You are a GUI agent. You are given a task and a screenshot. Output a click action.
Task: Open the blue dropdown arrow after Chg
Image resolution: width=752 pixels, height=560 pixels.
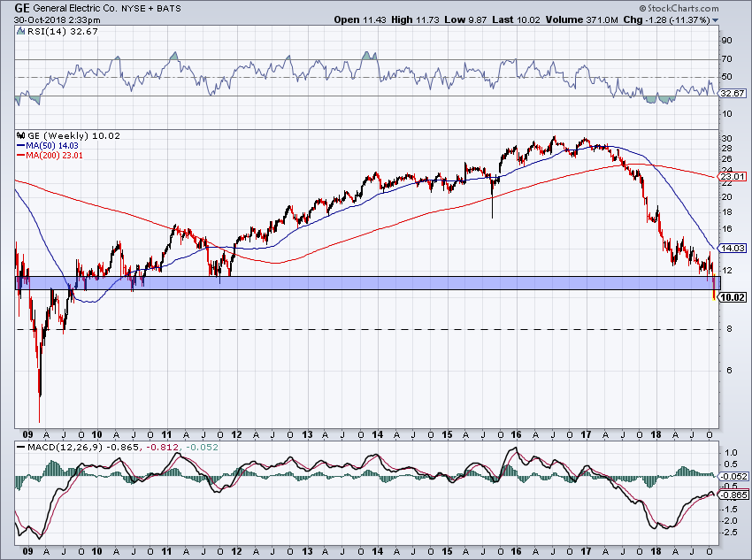pos(715,20)
